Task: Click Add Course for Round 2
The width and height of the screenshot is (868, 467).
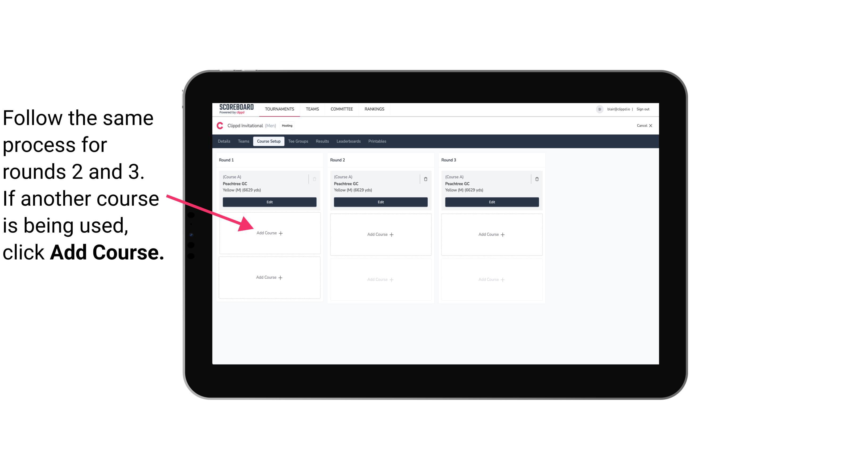Action: (x=380, y=234)
